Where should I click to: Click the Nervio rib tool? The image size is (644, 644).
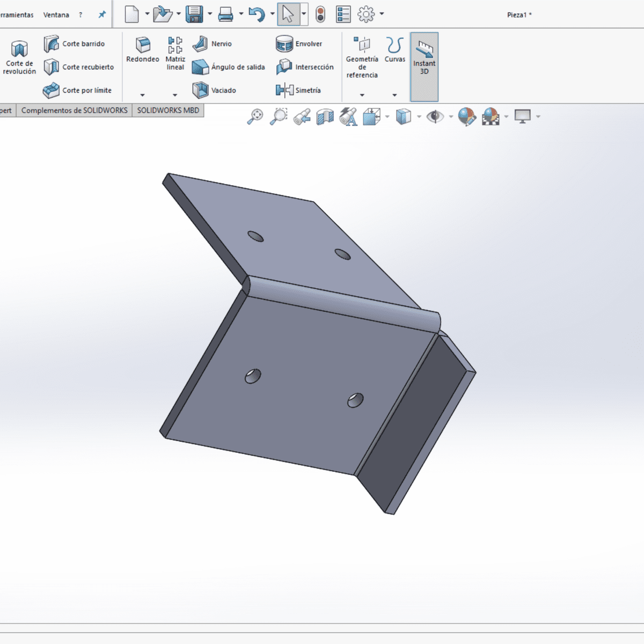[213, 44]
